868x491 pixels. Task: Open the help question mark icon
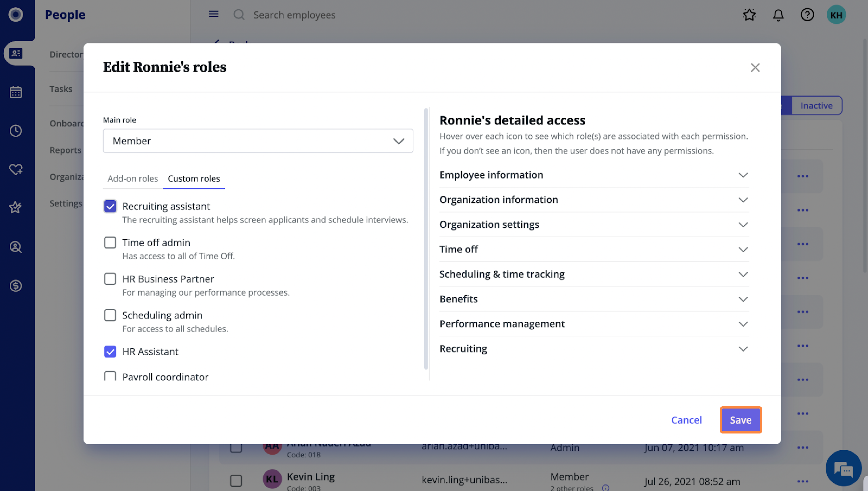click(x=807, y=15)
